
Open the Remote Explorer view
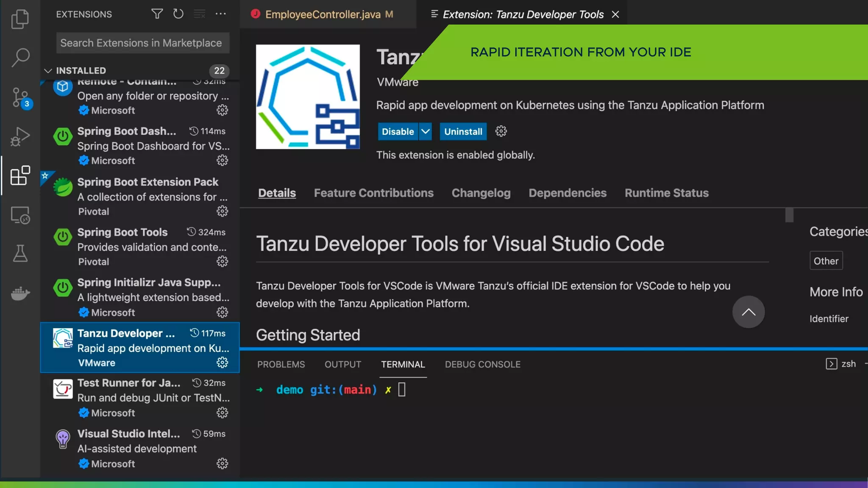point(20,215)
